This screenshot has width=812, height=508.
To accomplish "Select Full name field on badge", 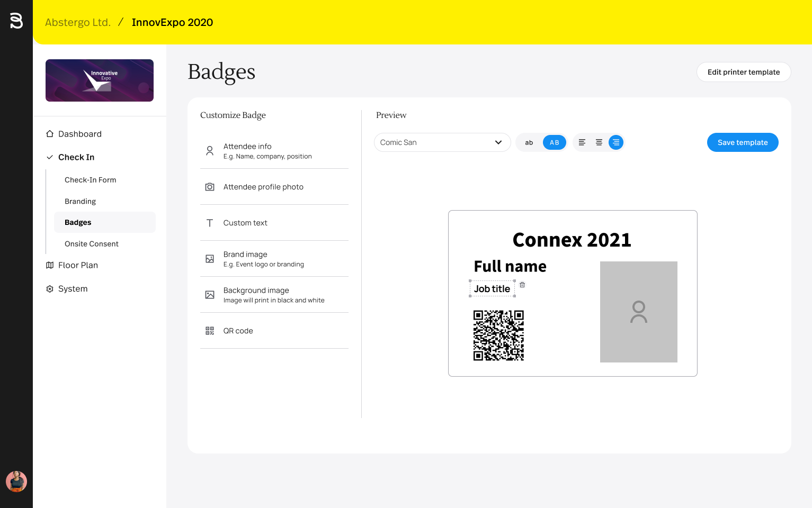I will 510,266.
